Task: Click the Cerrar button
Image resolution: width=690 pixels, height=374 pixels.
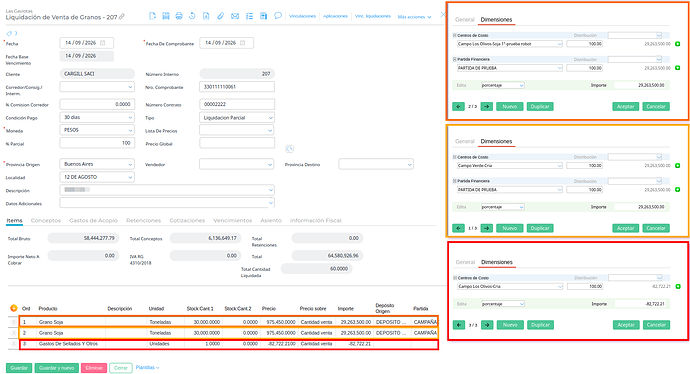Action: [121, 368]
